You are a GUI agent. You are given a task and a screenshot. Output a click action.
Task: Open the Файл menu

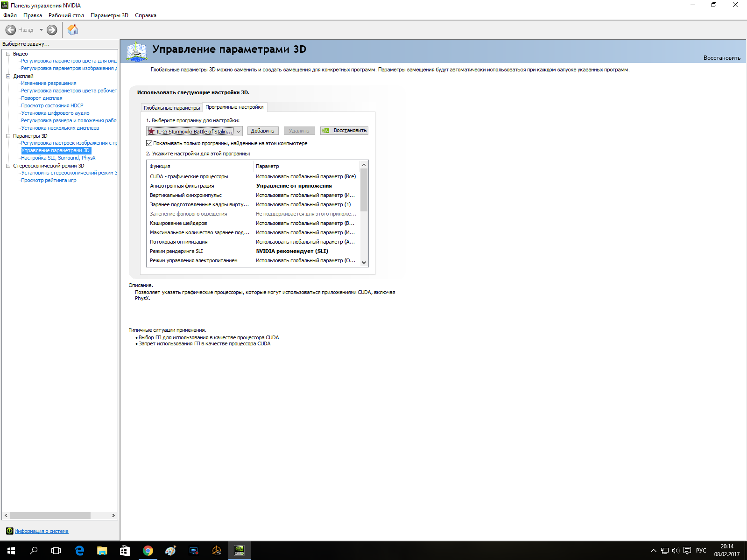(x=10, y=15)
